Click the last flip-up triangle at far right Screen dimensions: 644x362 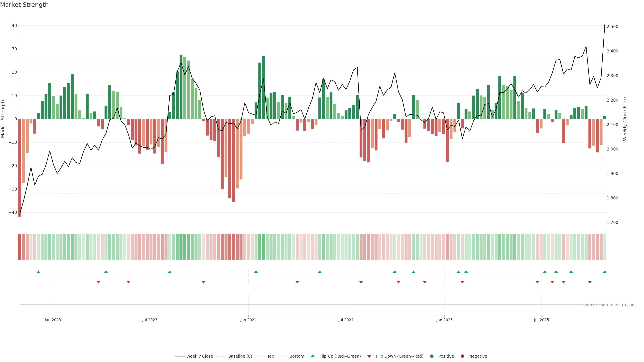(x=604, y=272)
